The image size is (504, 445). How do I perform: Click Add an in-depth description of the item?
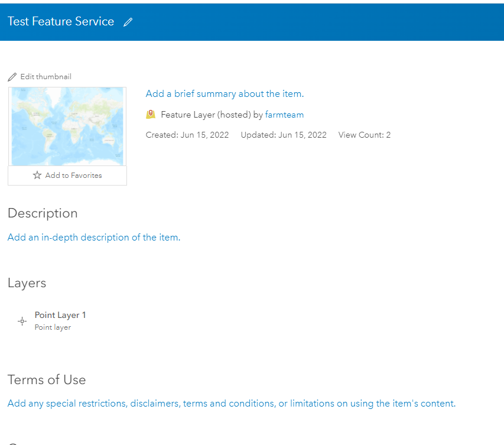pyautogui.click(x=93, y=237)
